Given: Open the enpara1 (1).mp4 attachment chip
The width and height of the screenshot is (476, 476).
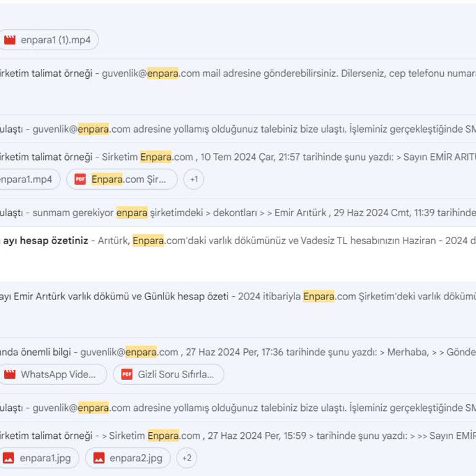Looking at the screenshot, I should tap(48, 40).
